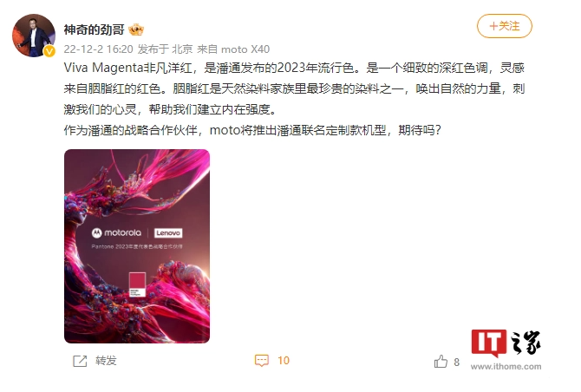Follow the user with +关注 button
This screenshot has width=581, height=392.
[505, 26]
